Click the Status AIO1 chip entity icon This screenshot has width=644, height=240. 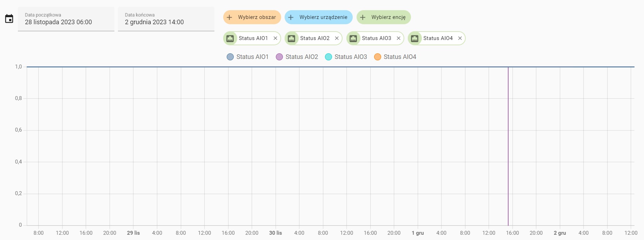(230, 39)
